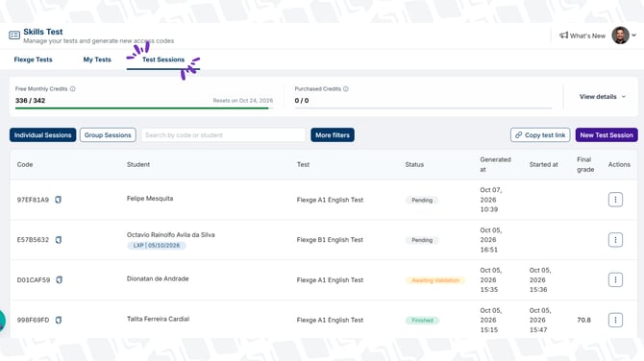Open actions menu for Felipe Mesquita
Viewport: 644px width, 361px height.
pyautogui.click(x=615, y=200)
